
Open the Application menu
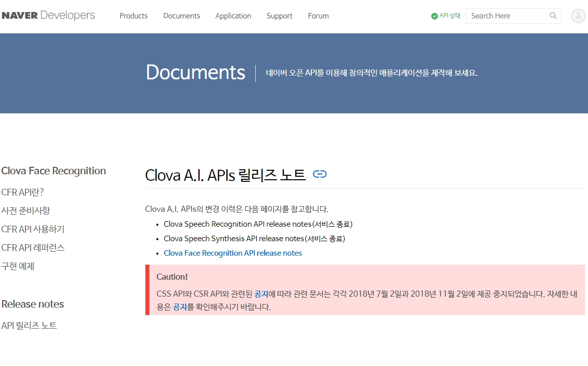233,16
